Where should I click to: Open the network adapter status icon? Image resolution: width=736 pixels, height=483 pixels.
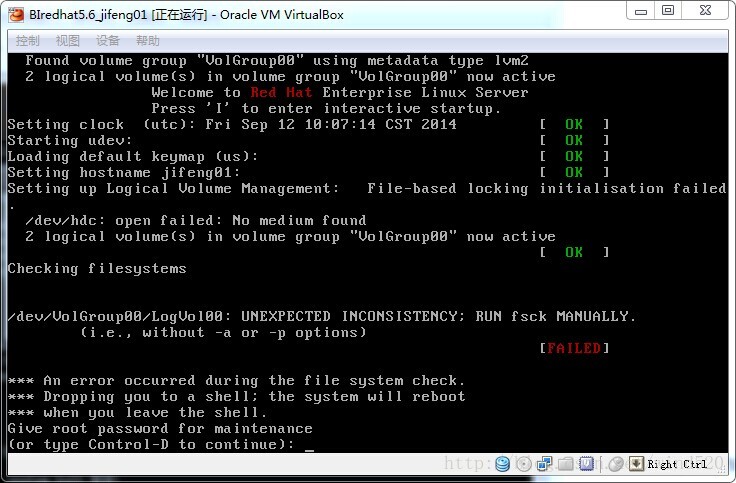pyautogui.click(x=545, y=464)
